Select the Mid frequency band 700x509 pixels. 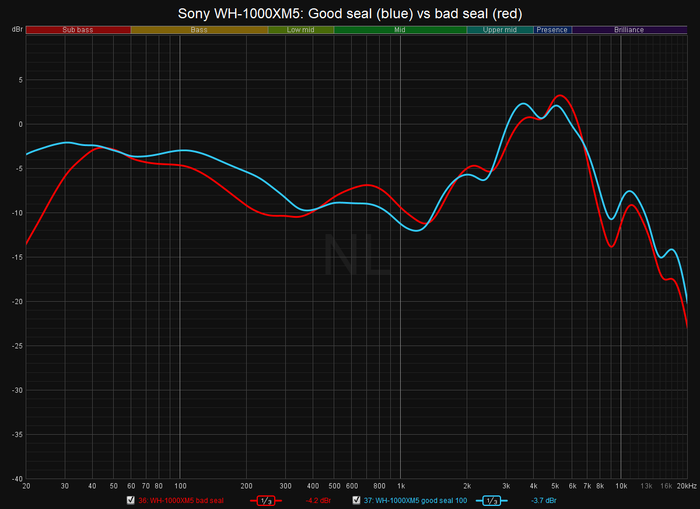[x=400, y=30]
